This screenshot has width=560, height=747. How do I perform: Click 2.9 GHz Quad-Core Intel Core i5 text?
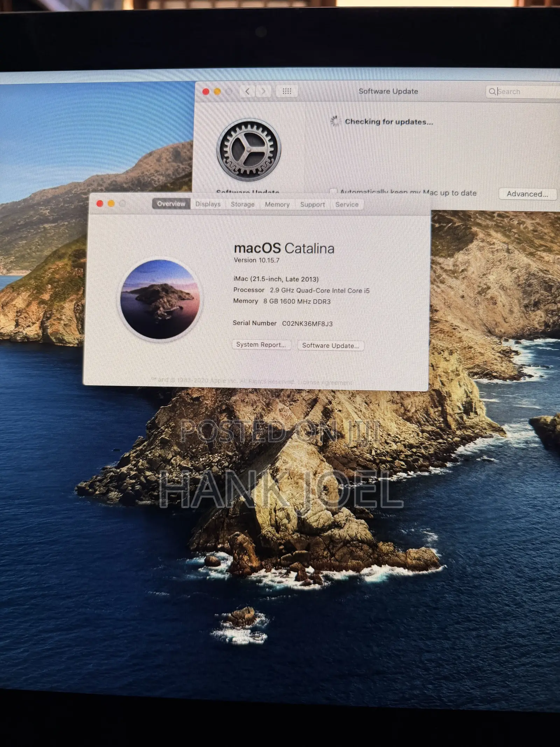(320, 291)
